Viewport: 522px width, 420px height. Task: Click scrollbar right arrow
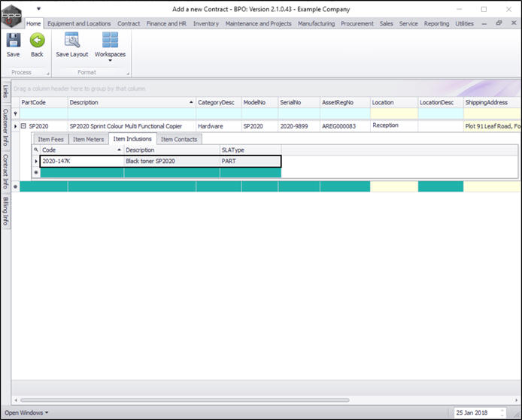point(516,400)
